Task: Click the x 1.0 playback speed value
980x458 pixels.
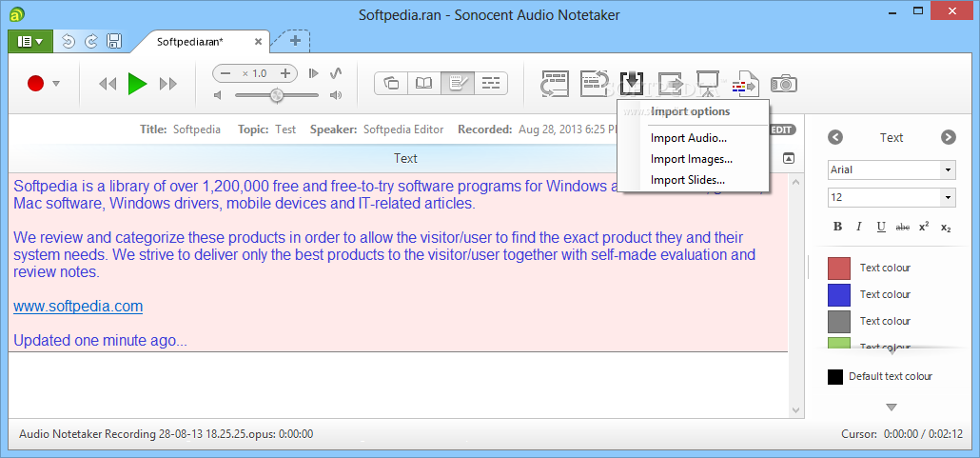Action: (255, 74)
